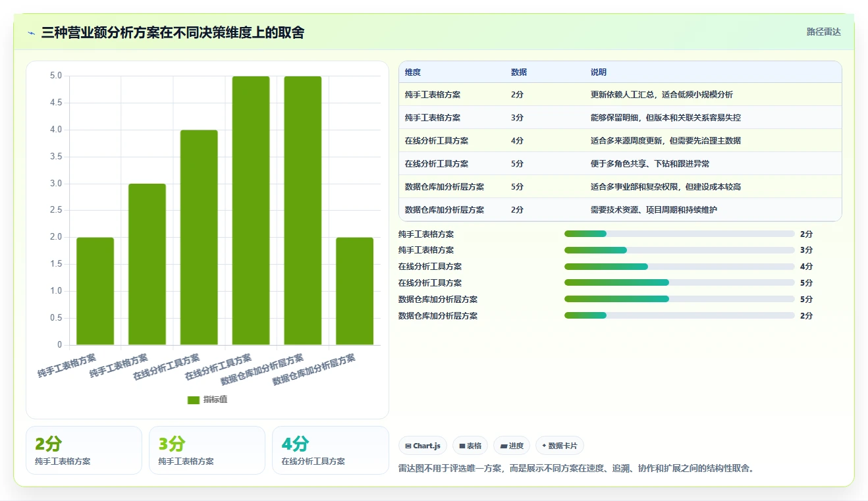Click the green legend swatch for 指标值
Image resolution: width=868 pixels, height=501 pixels.
pos(194,400)
